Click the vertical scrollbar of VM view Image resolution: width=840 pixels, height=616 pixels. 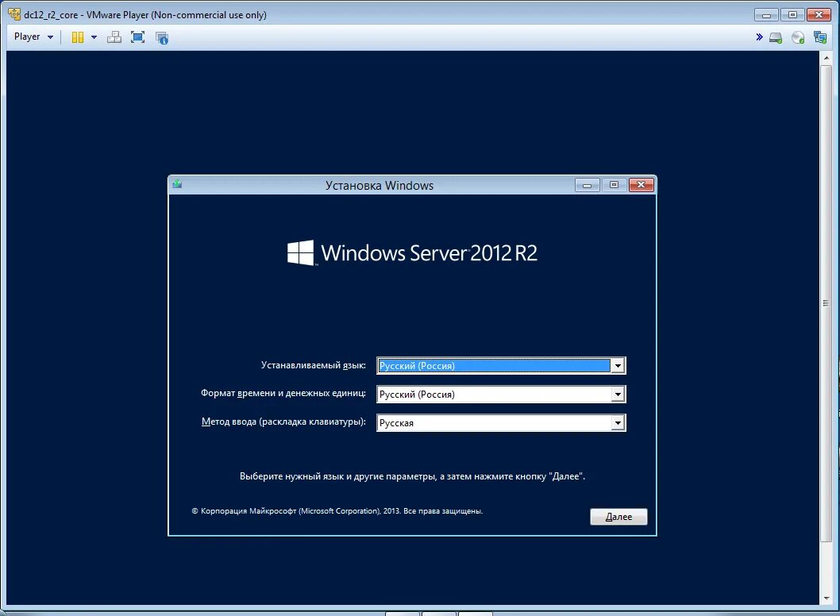(826, 302)
